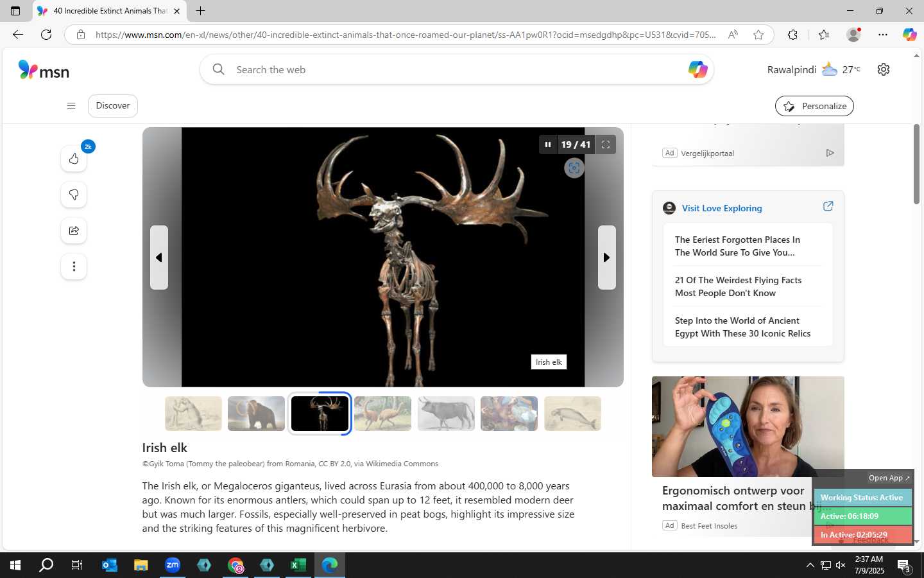Open Zoom from taskbar
Image resolution: width=924 pixels, height=578 pixels.
[173, 565]
